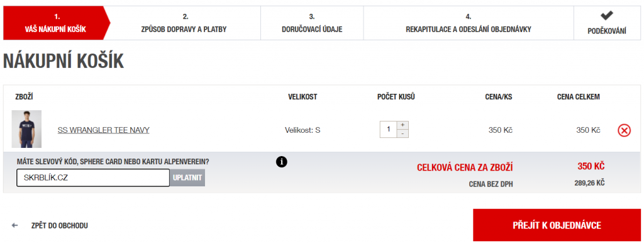Screen dimensions: 644x243
Task: Open the SS Wrangler Tee Navy product link
Action: click(104, 130)
